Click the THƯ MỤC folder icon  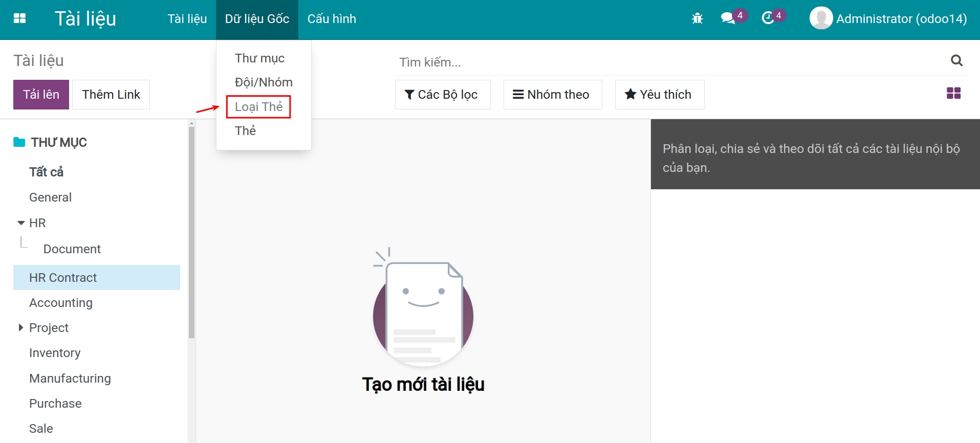(19, 142)
